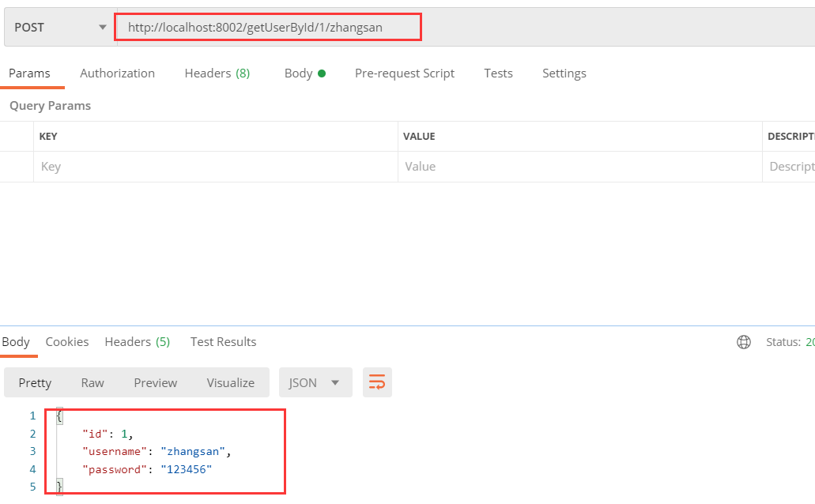Open the response Headers (5) tab
815x504 pixels.
point(138,342)
